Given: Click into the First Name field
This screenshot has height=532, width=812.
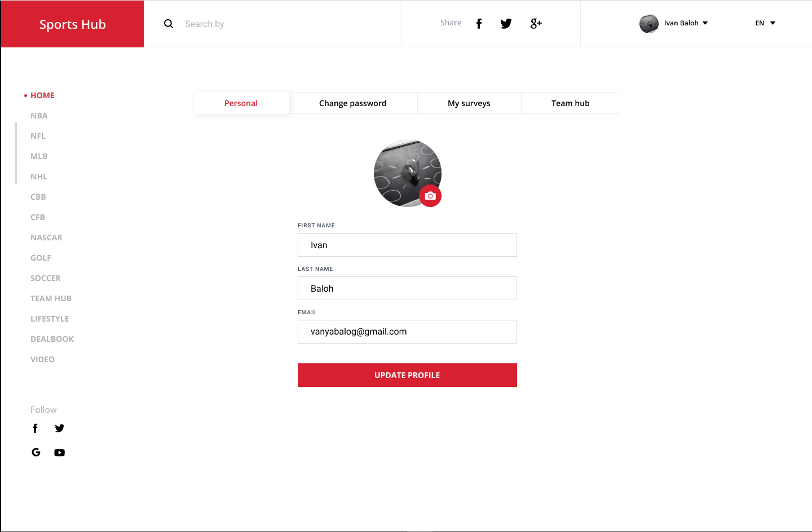Looking at the screenshot, I should (407, 245).
